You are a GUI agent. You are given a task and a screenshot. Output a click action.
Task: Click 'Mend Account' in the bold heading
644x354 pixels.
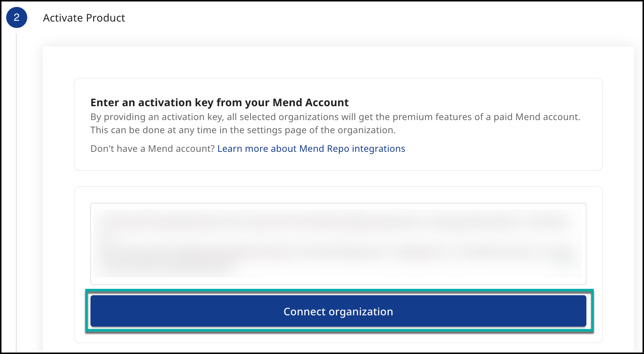(x=310, y=103)
